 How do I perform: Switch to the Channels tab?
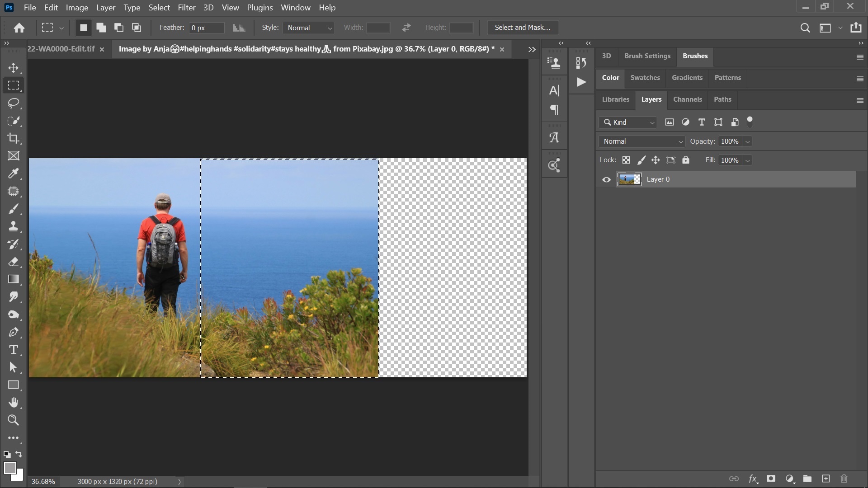tap(687, 99)
